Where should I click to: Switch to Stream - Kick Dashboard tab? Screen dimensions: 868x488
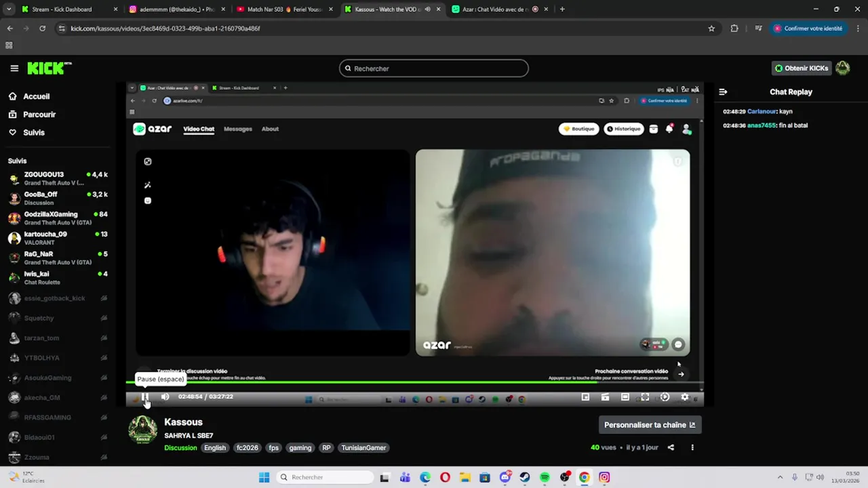[68, 9]
